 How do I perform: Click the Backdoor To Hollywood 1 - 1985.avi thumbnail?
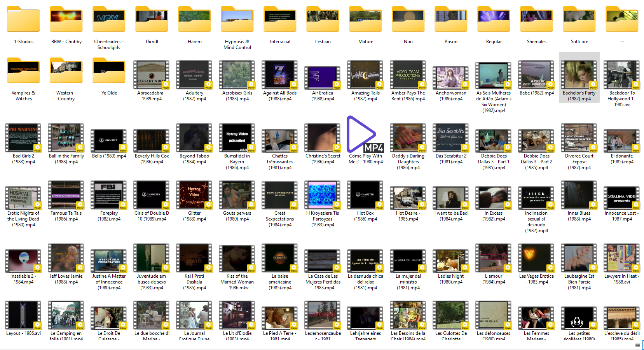(x=622, y=75)
